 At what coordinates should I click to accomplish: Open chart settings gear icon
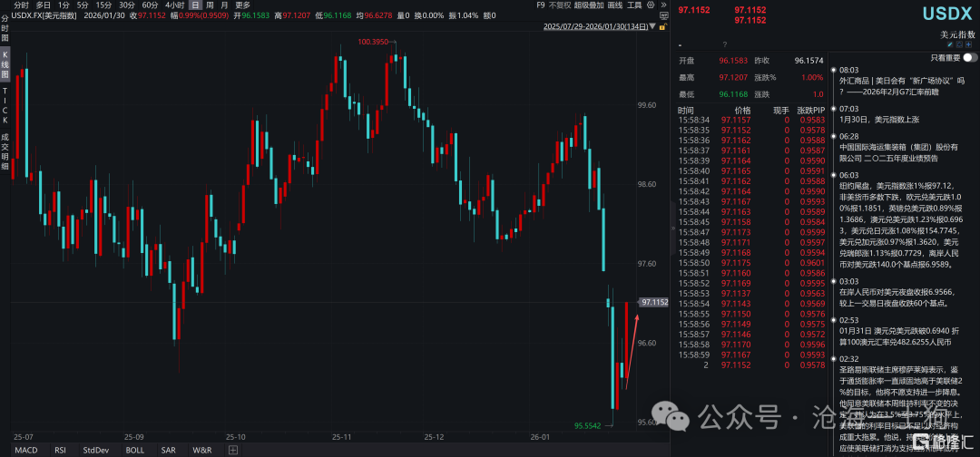click(651, 5)
